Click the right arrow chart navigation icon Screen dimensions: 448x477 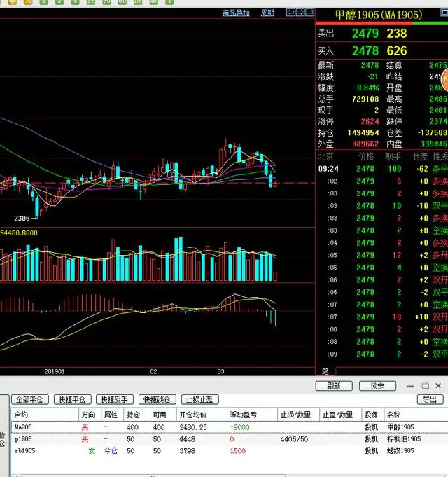[x=300, y=13]
